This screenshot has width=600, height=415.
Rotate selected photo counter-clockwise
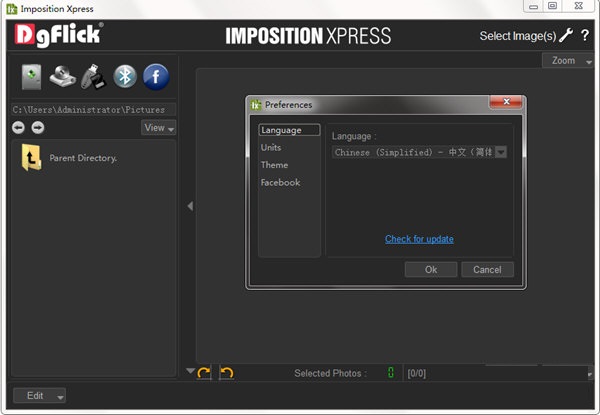(x=227, y=373)
